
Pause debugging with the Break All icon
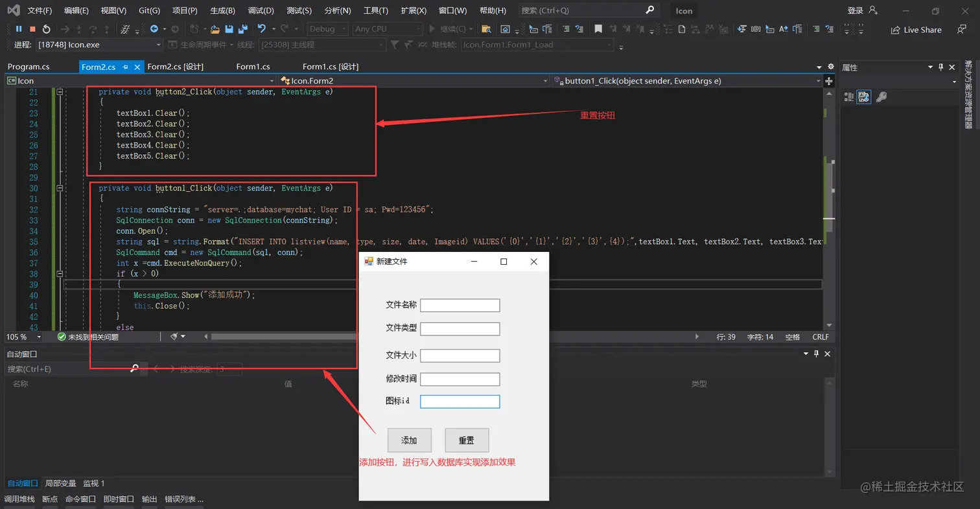pyautogui.click(x=19, y=29)
